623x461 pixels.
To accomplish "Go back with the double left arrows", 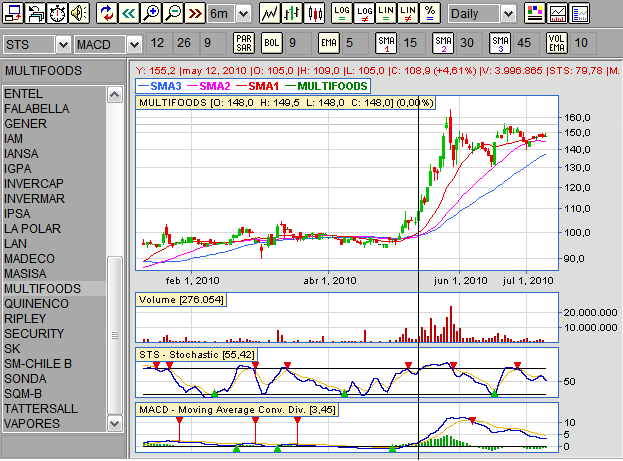I will click(x=129, y=13).
